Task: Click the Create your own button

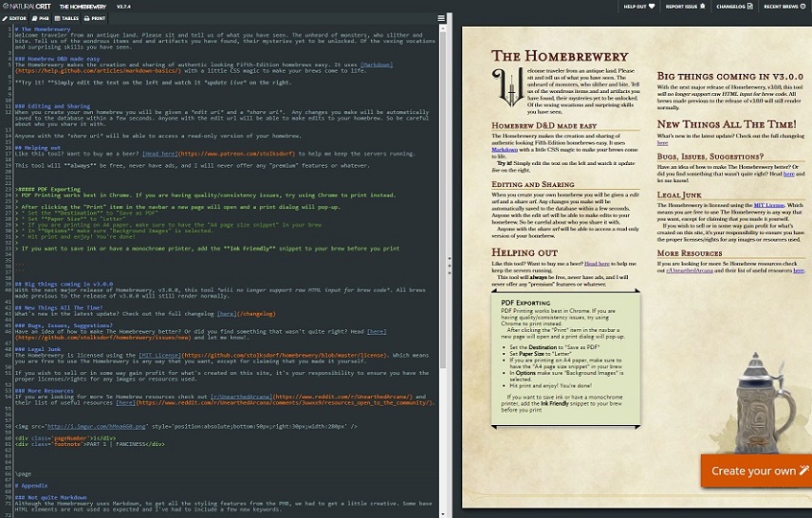Action: coord(756,471)
